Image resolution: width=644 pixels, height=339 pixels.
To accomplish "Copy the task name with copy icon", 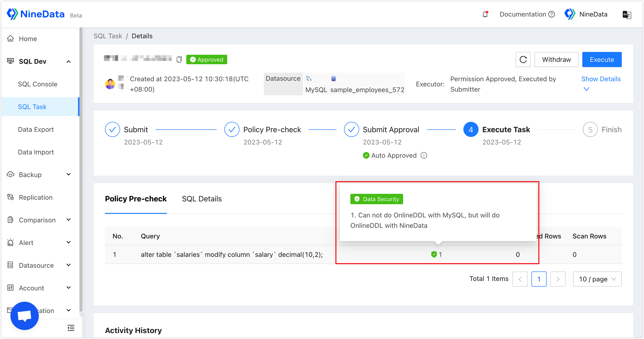I will [179, 59].
